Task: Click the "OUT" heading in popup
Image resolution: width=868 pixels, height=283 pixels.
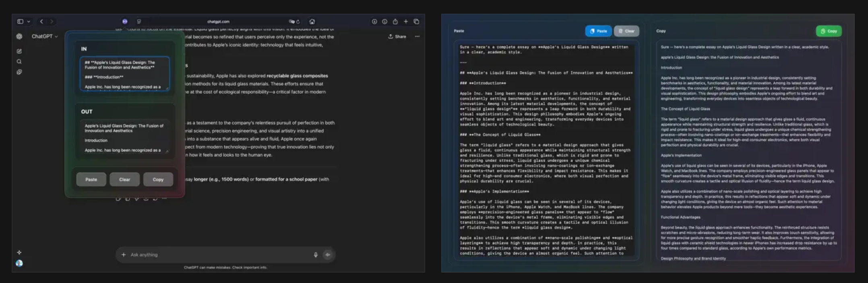Action: click(x=87, y=112)
